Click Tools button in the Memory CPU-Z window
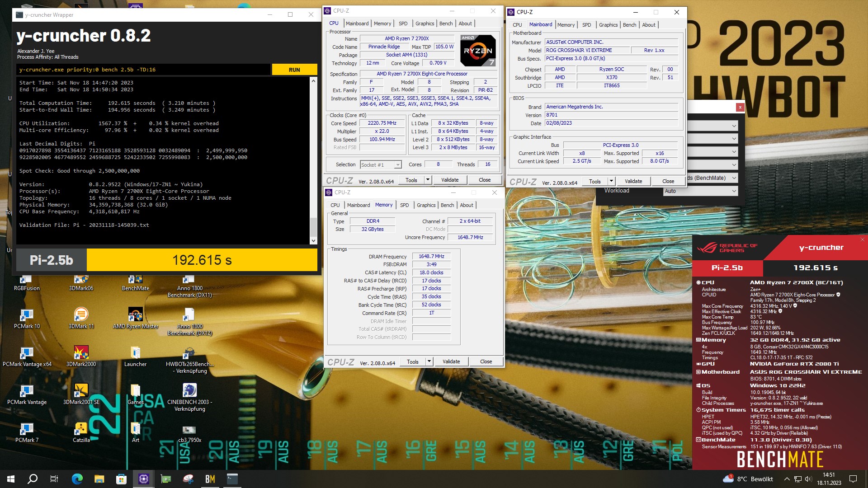Viewport: 868px width, 488px height. (413, 361)
